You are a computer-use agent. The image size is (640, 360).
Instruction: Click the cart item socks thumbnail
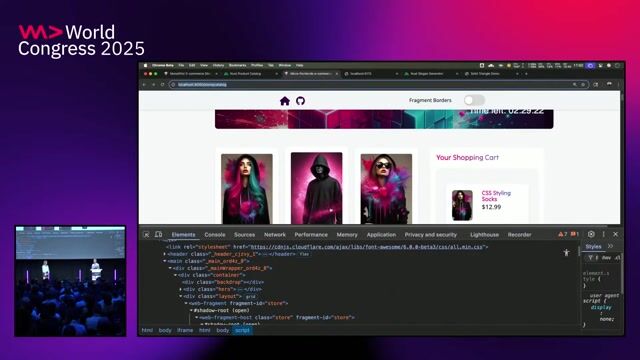[462, 205]
